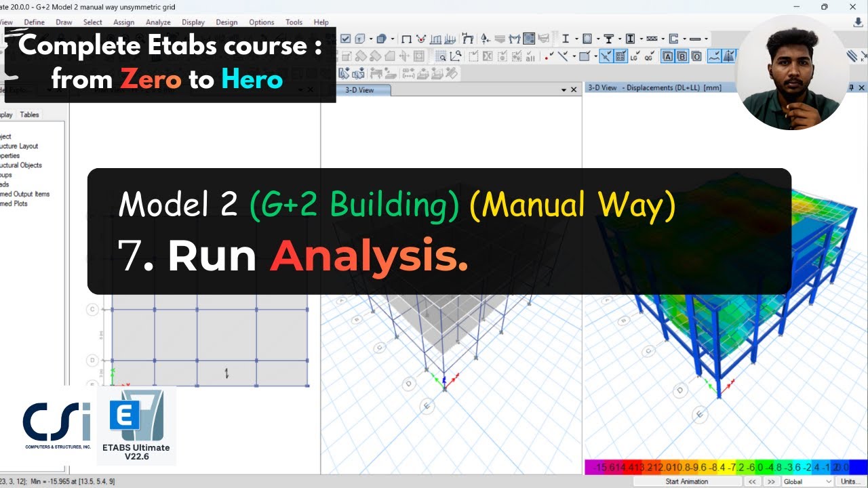Open the Draw menu
Screen dimensions: 868x488
pos(64,22)
